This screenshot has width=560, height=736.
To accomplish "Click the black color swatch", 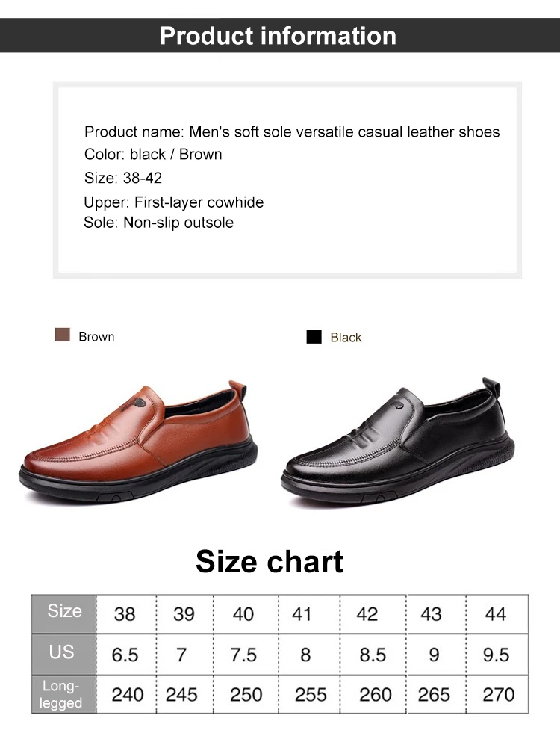I will pyautogui.click(x=314, y=337).
